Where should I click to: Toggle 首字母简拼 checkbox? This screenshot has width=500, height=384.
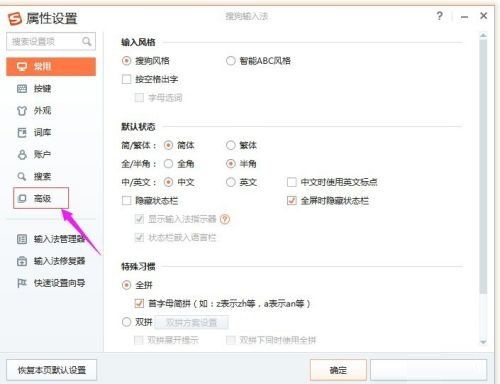[x=139, y=303]
